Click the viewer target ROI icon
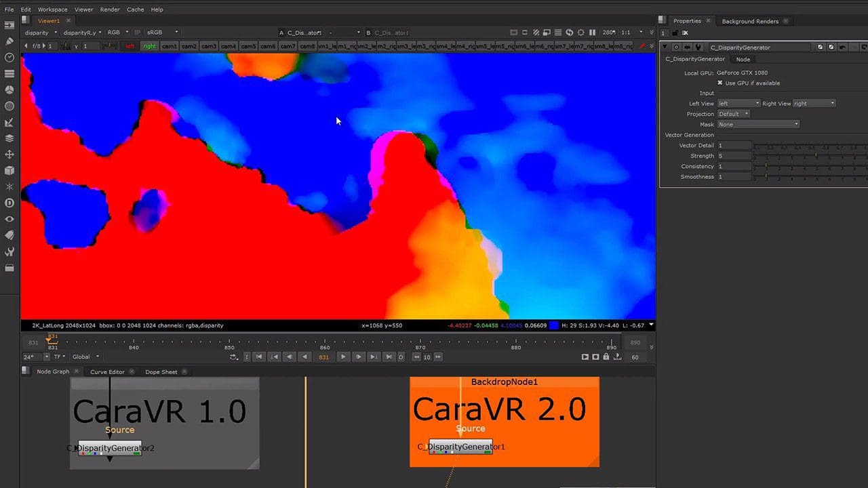This screenshot has width=868, height=488. click(580, 33)
